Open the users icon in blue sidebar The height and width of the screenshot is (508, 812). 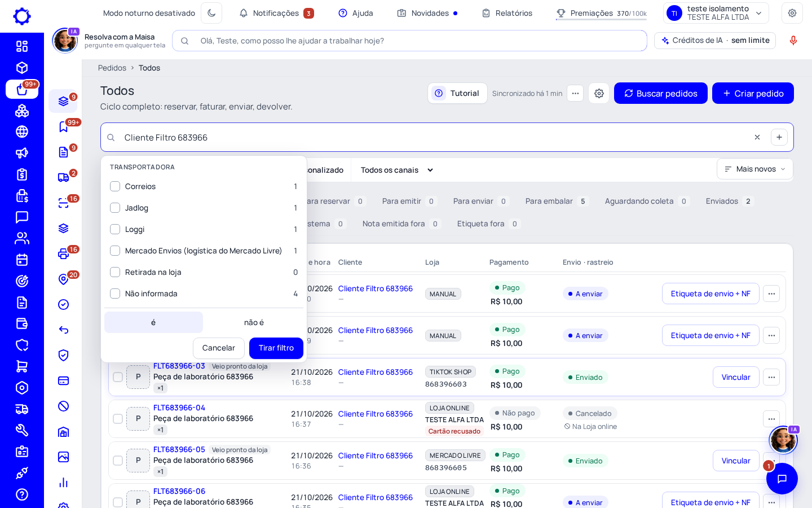22,238
